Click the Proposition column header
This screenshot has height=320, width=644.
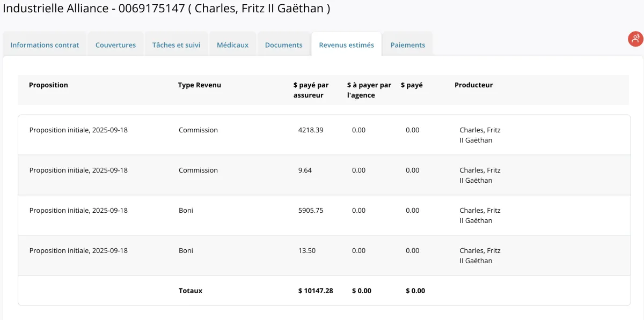coord(48,85)
